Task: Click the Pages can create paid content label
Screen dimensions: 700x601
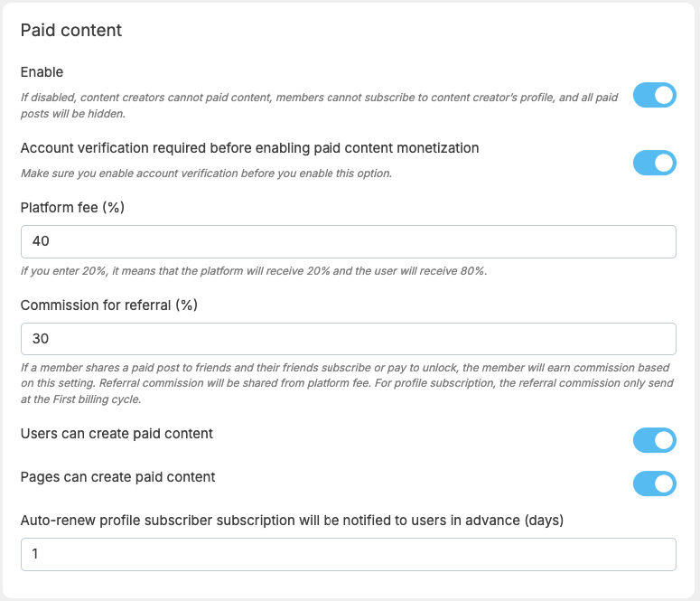Action: (117, 477)
